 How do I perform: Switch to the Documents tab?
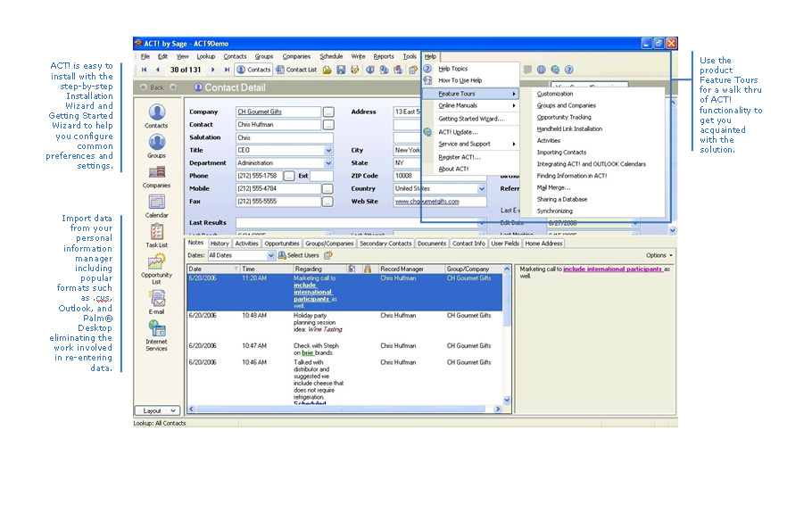click(432, 244)
